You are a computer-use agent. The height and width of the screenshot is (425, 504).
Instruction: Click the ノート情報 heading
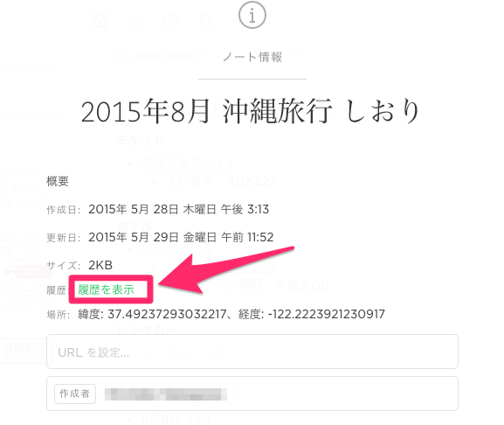(x=252, y=57)
